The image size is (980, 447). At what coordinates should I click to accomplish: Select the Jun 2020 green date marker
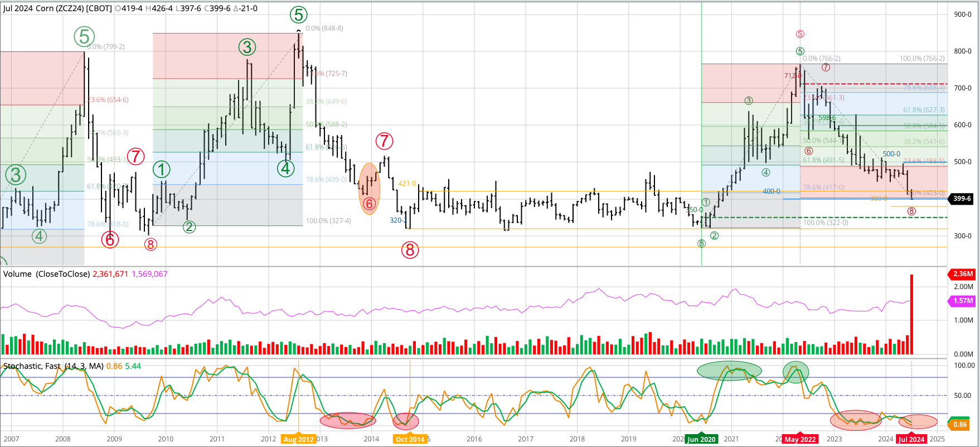(x=701, y=439)
